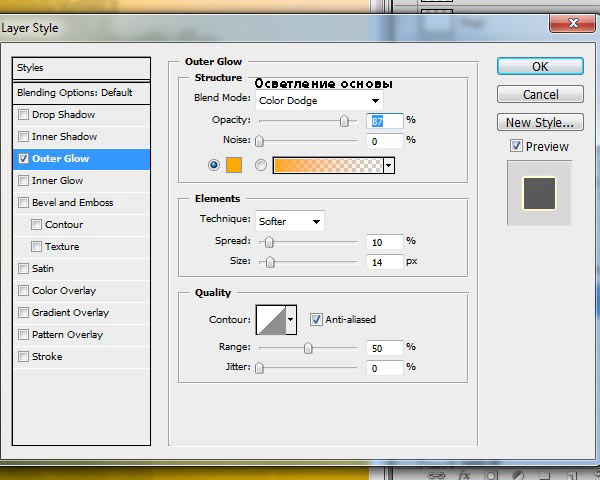The image size is (600, 480).
Task: Enable the Bevel and Emboss checkbox
Action: (23, 202)
